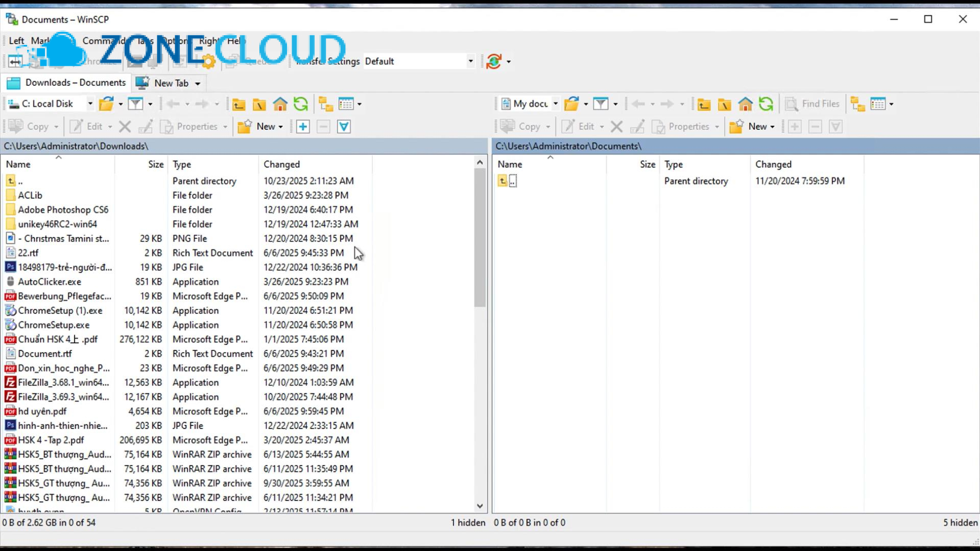This screenshot has height=551, width=980.
Task: Click the delete X icon in the right toolbar
Action: [616, 126]
